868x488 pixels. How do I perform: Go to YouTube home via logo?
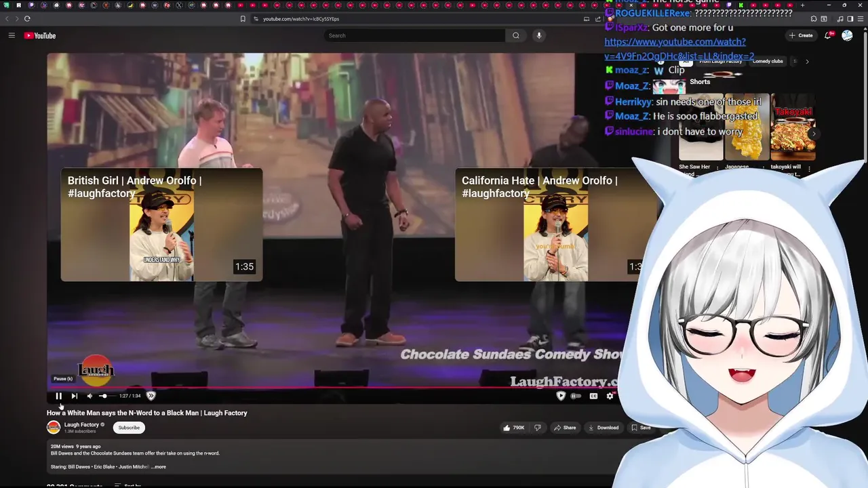point(40,35)
